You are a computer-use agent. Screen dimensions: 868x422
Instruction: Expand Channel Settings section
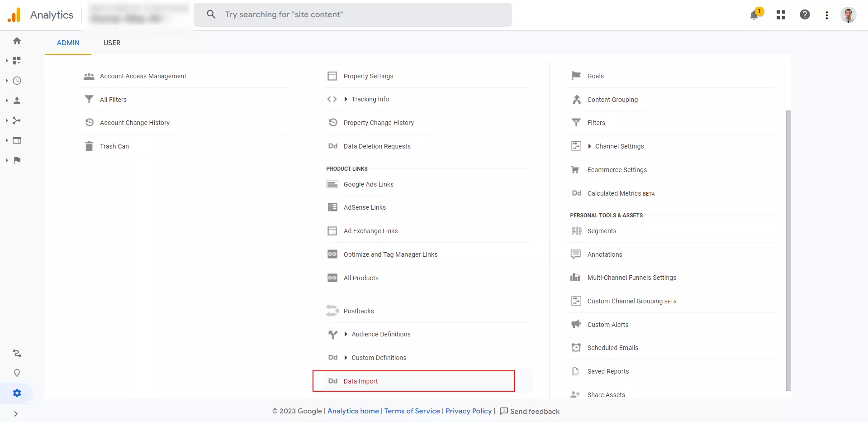[x=590, y=146]
